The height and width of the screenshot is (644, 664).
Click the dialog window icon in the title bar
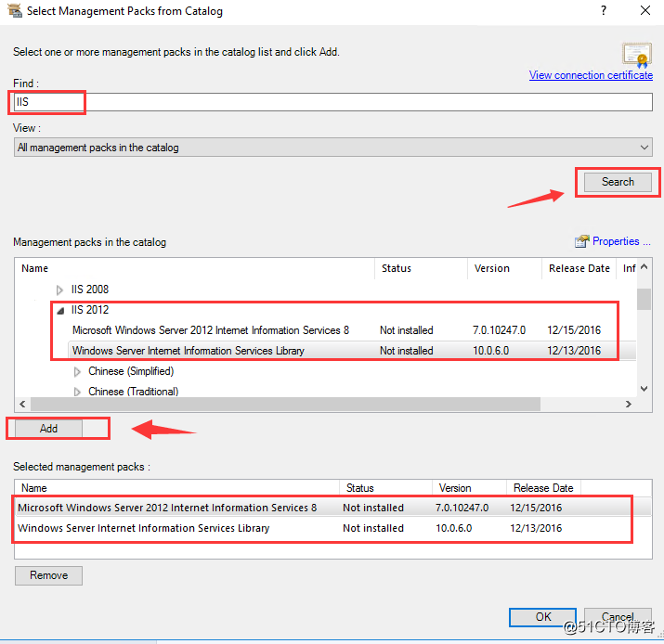(x=15, y=10)
